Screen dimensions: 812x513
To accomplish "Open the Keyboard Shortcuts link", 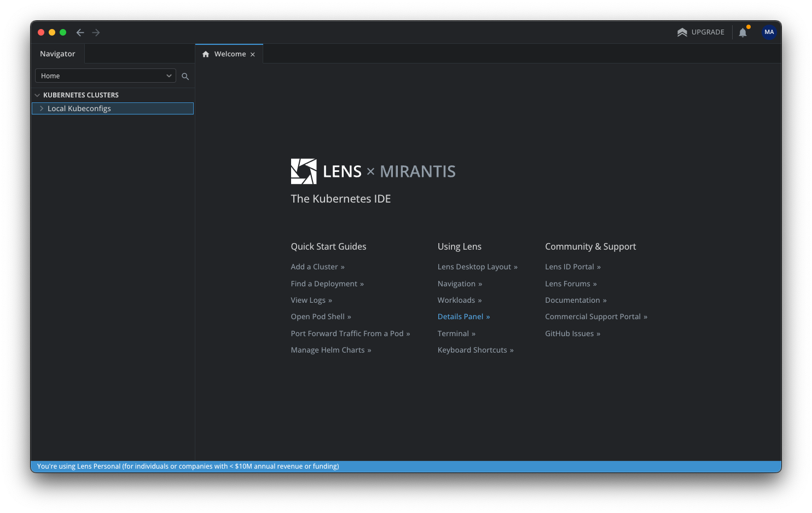I will coord(475,350).
